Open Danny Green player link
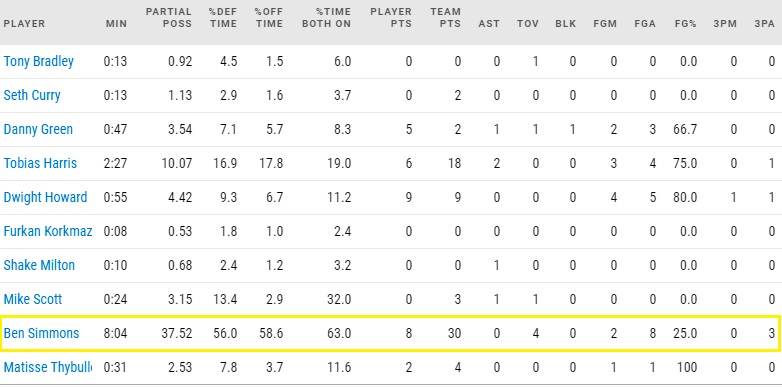 [38, 129]
